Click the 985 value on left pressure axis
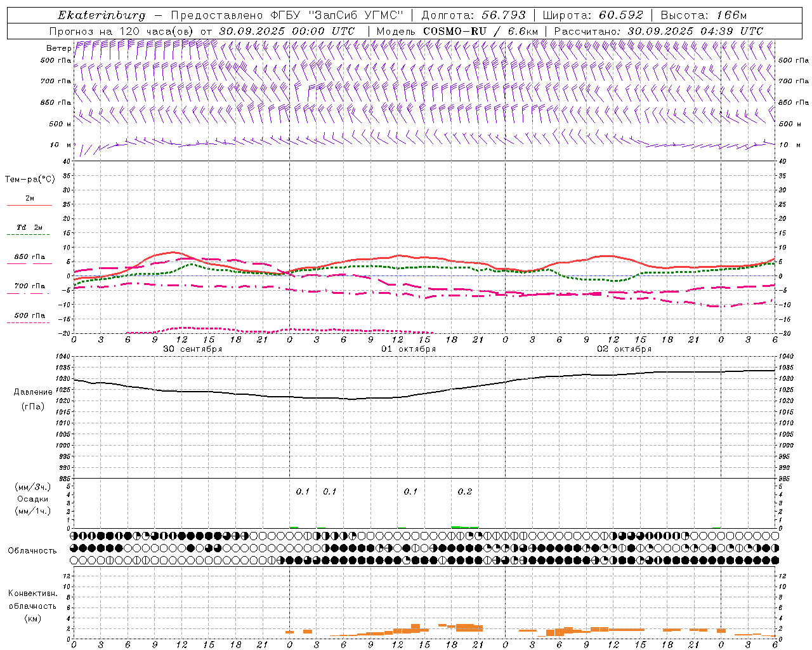812x650 pixels. pyautogui.click(x=65, y=479)
